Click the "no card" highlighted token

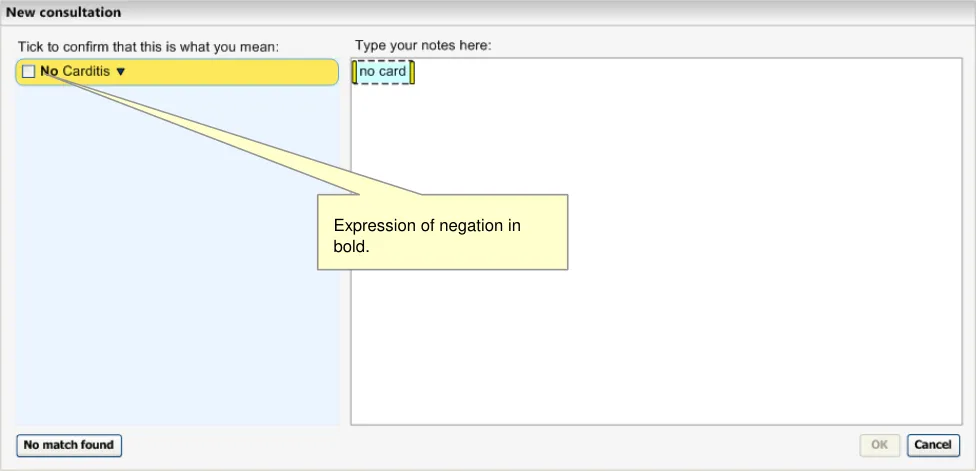tap(383, 72)
